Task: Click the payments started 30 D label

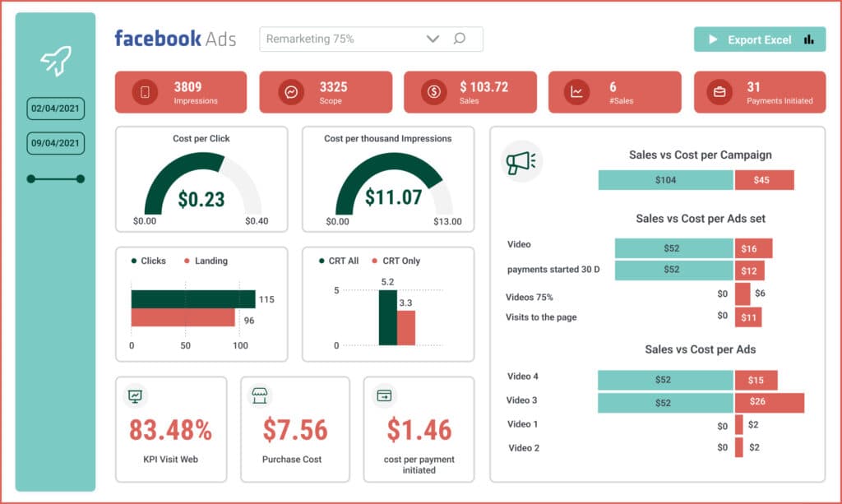Action: pos(553,270)
